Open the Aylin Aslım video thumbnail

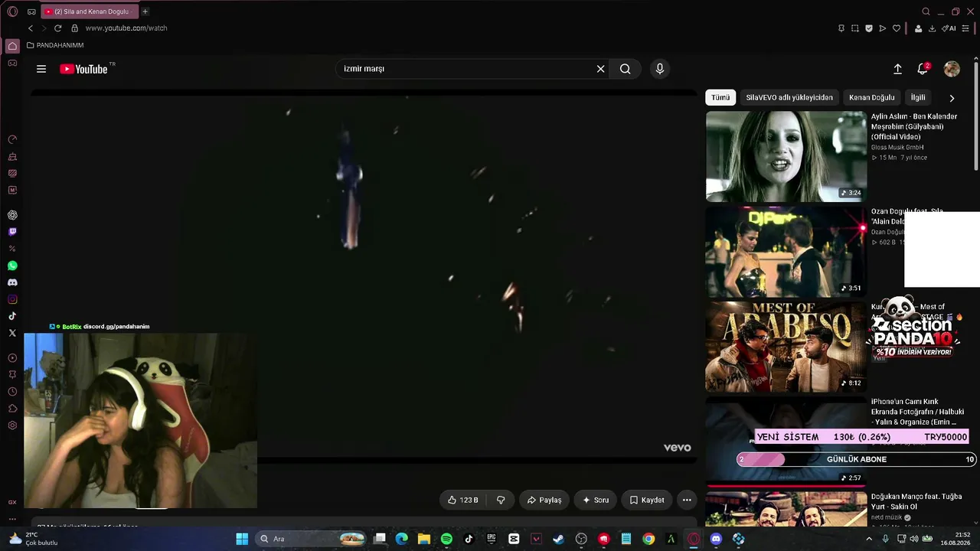tap(786, 156)
